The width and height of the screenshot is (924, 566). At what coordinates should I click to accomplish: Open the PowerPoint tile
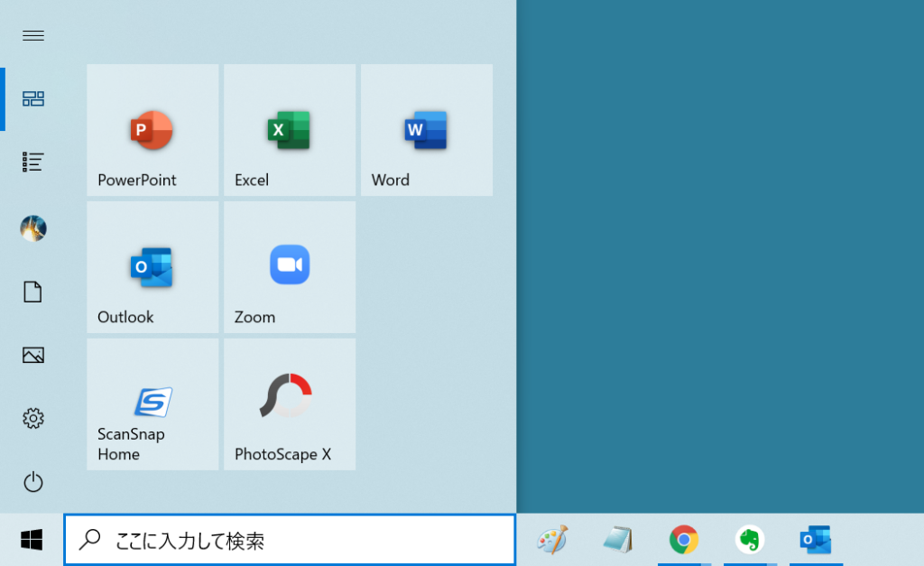(152, 130)
